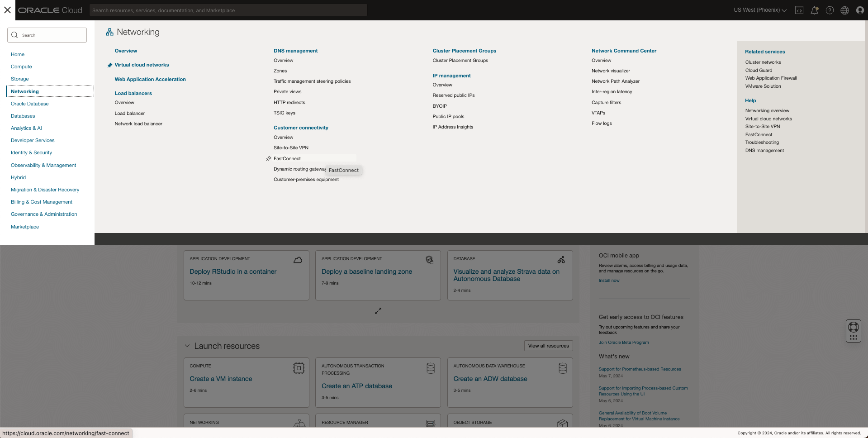Click the View all resources button

click(548, 346)
